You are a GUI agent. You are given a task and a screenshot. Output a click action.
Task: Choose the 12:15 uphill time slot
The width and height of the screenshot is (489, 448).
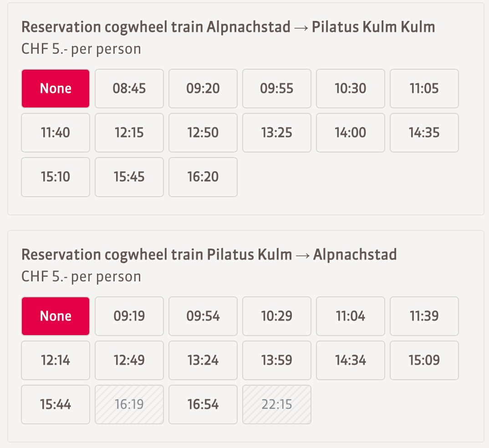129,132
